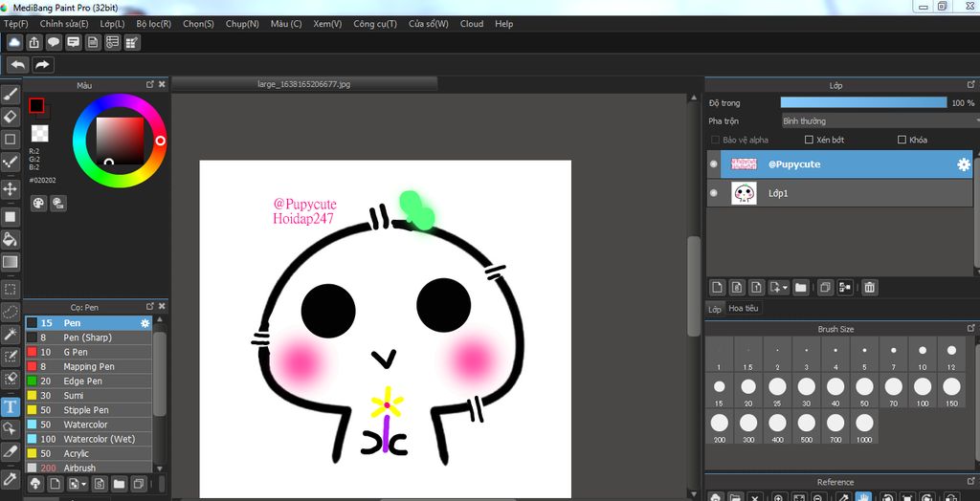Select the Watercolor (Wet) brush

(x=88, y=439)
